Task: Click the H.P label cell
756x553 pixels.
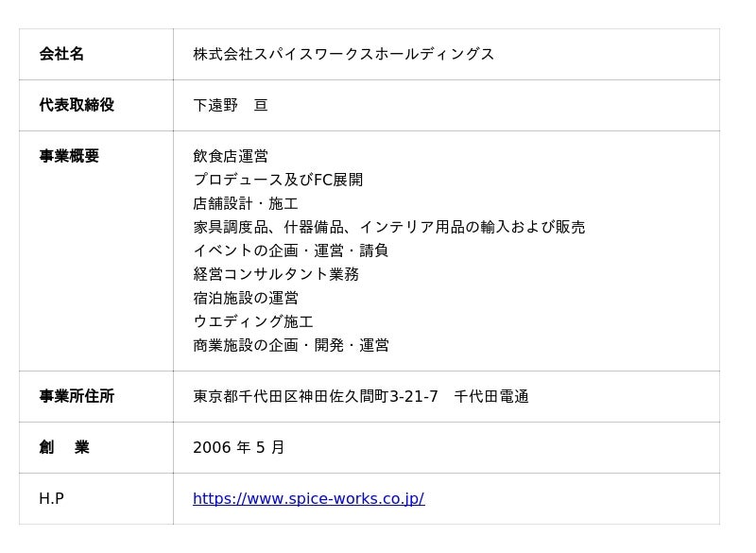Action: [51, 498]
